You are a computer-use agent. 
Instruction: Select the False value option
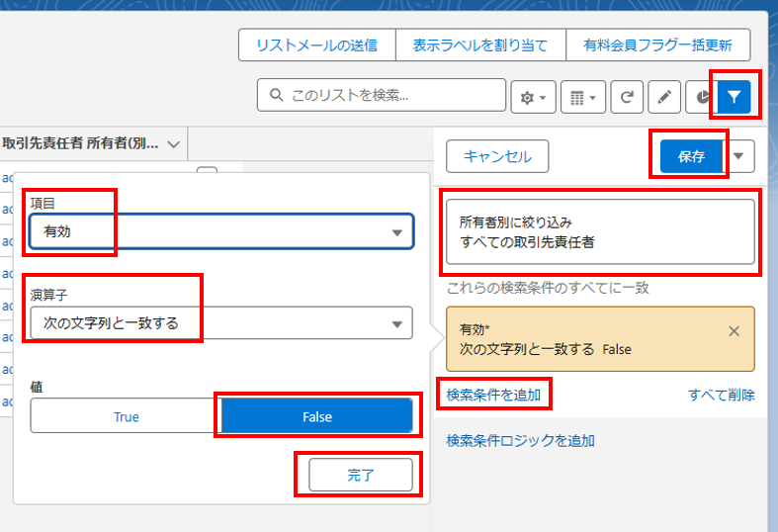click(x=316, y=416)
